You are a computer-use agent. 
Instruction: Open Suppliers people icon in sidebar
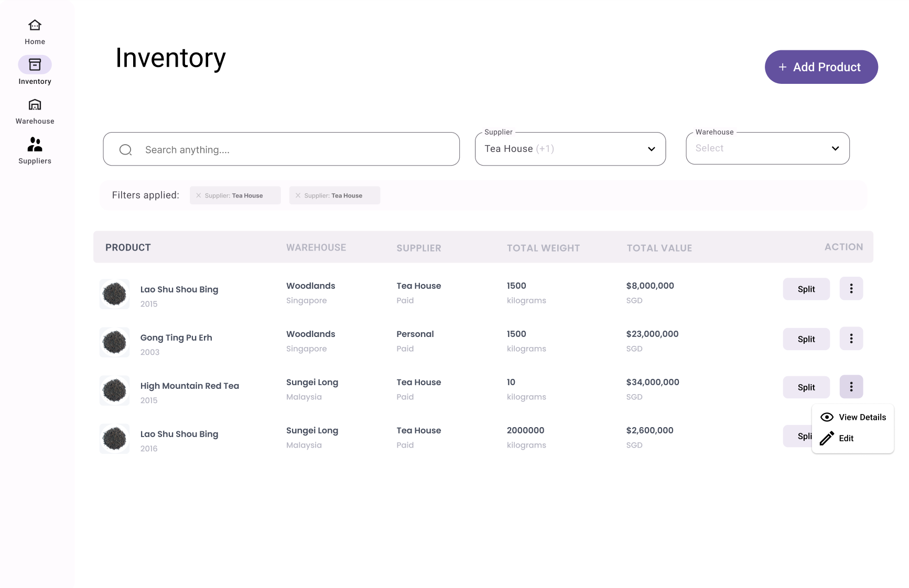[x=35, y=144]
